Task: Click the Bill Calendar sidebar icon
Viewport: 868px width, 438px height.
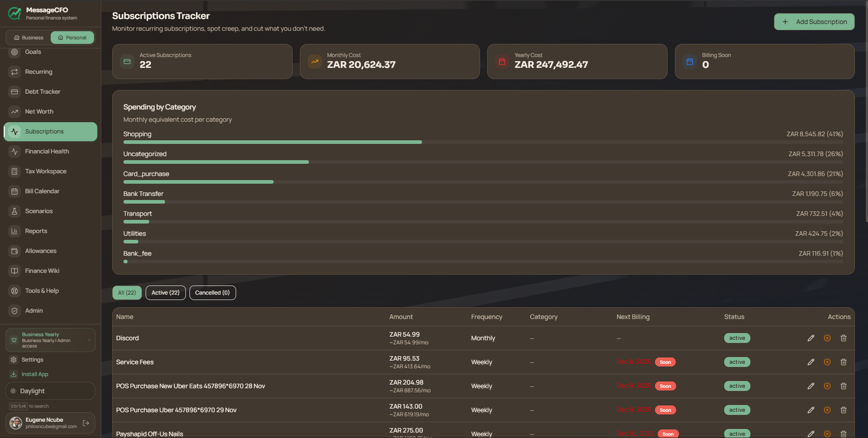Action: tap(14, 191)
